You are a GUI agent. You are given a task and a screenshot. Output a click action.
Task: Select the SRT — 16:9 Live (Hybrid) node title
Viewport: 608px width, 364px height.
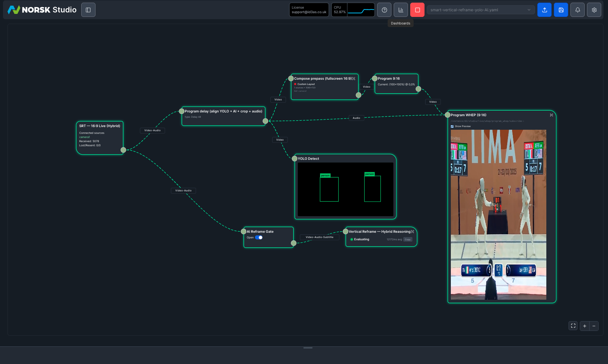(100, 126)
